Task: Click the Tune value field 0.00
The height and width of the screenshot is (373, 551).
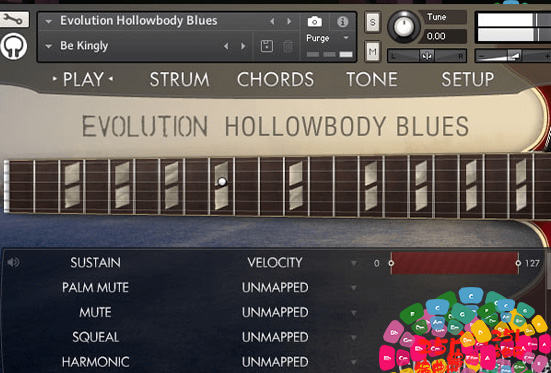Action: pyautogui.click(x=445, y=36)
